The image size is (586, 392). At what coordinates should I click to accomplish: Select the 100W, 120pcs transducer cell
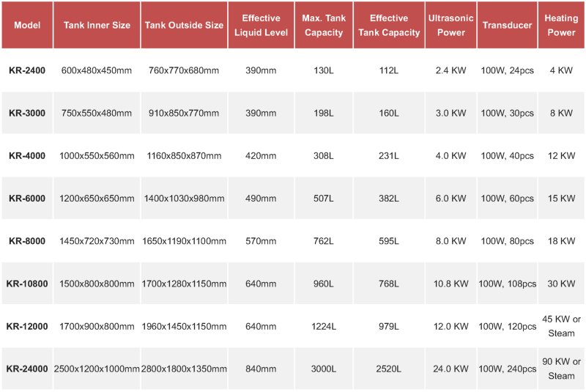coord(507,326)
